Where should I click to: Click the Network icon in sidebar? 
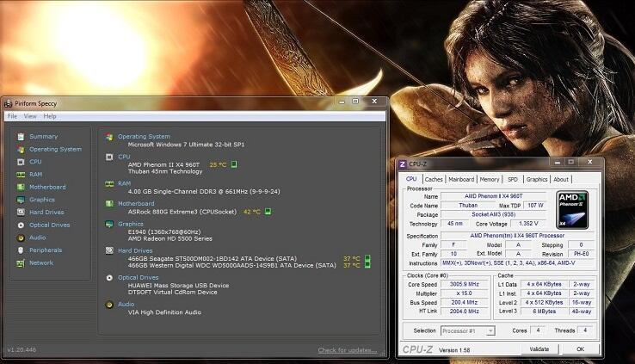21,263
